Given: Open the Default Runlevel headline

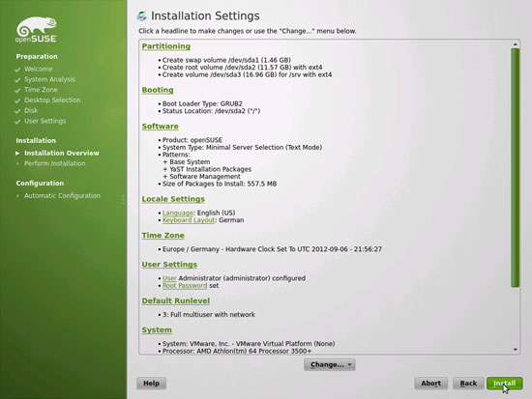Looking at the screenshot, I should tap(176, 300).
